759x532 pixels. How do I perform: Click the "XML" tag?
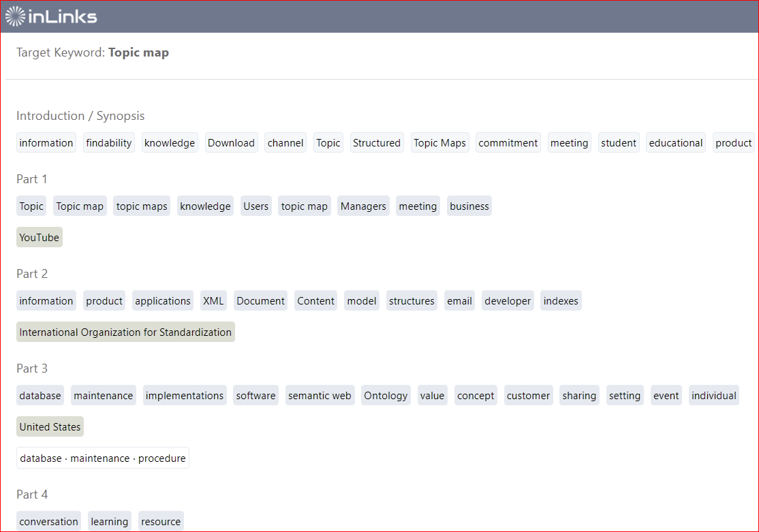click(213, 300)
